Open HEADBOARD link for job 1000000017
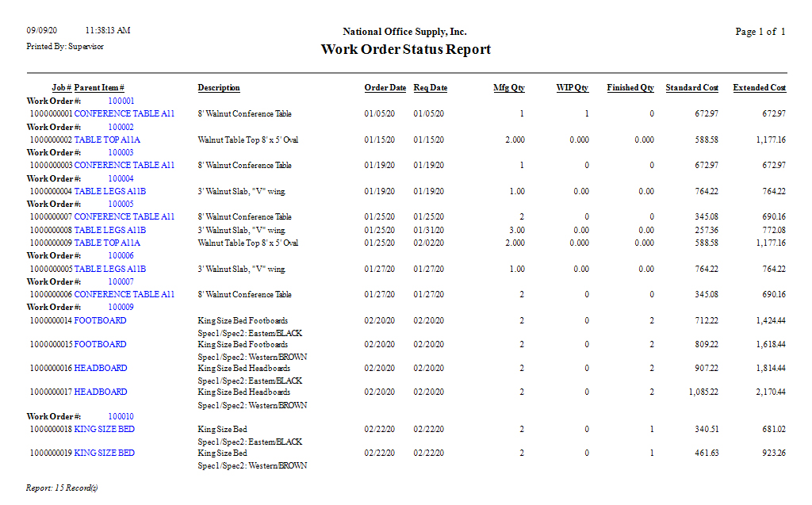Viewport: 812px width, 505px height. [101, 392]
